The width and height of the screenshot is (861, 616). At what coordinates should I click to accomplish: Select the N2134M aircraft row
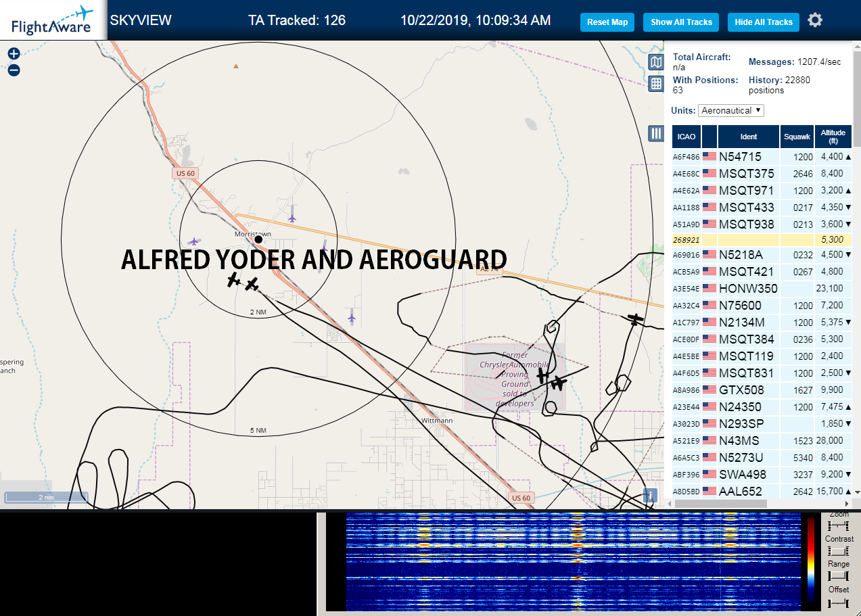[x=762, y=323]
